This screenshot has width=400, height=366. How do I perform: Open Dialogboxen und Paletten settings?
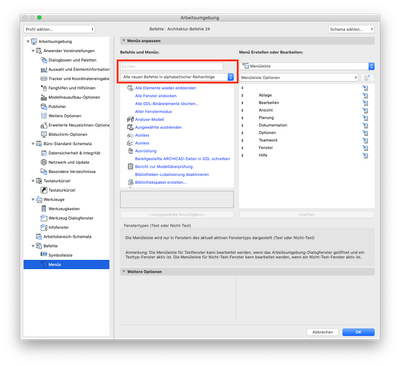(72, 60)
